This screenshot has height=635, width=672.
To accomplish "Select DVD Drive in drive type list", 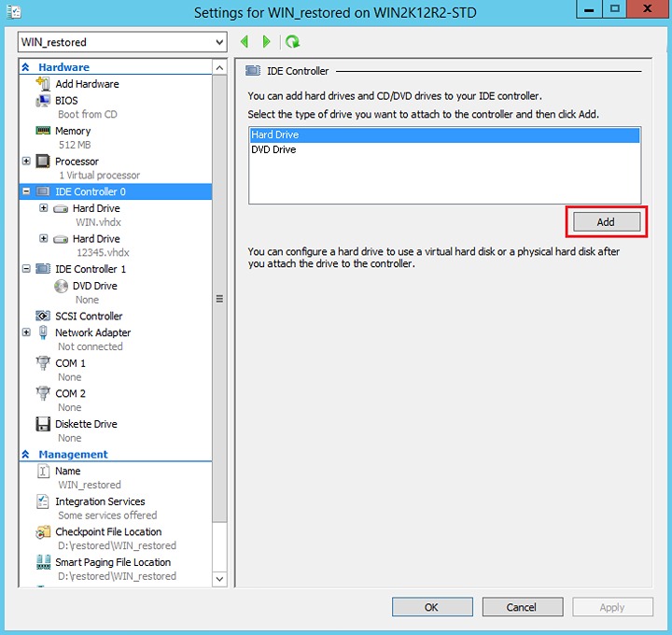I will [273, 149].
